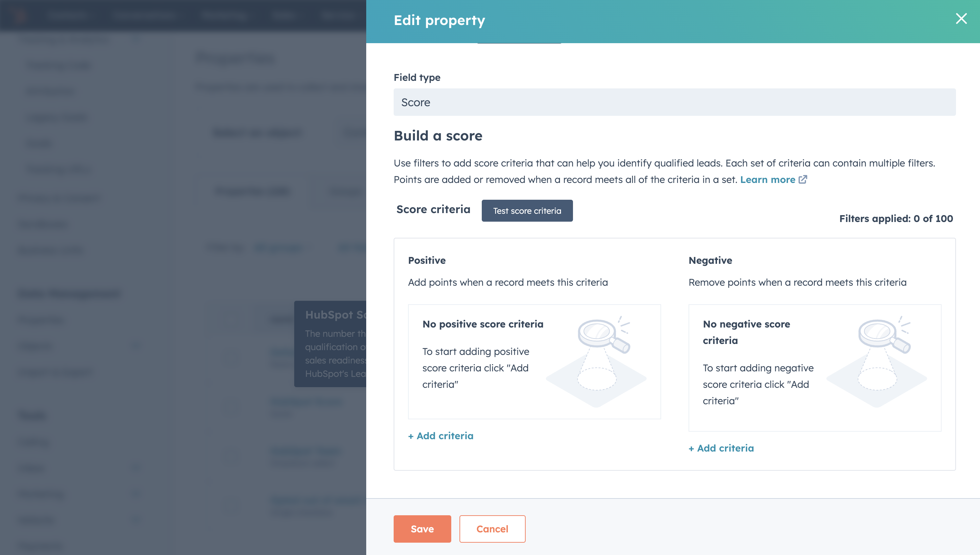The height and width of the screenshot is (555, 980).
Task: Click the external link icon beside Learn more
Action: coord(803,179)
